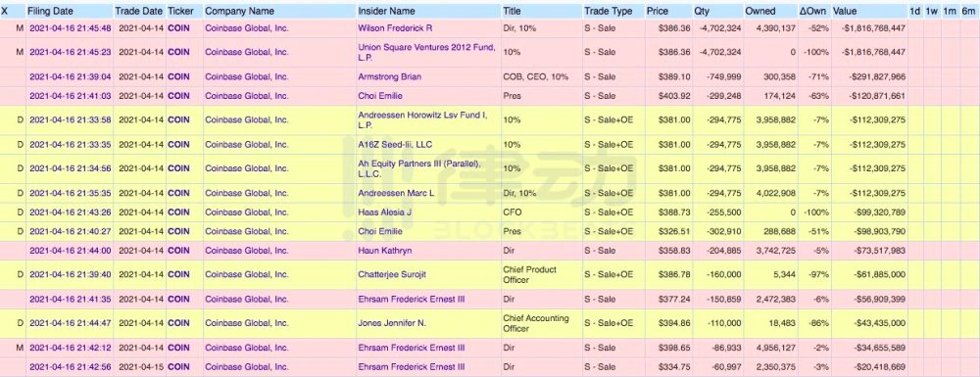Click Chatterjee Surojit insider name
The image size is (980, 377).
pyautogui.click(x=392, y=274)
